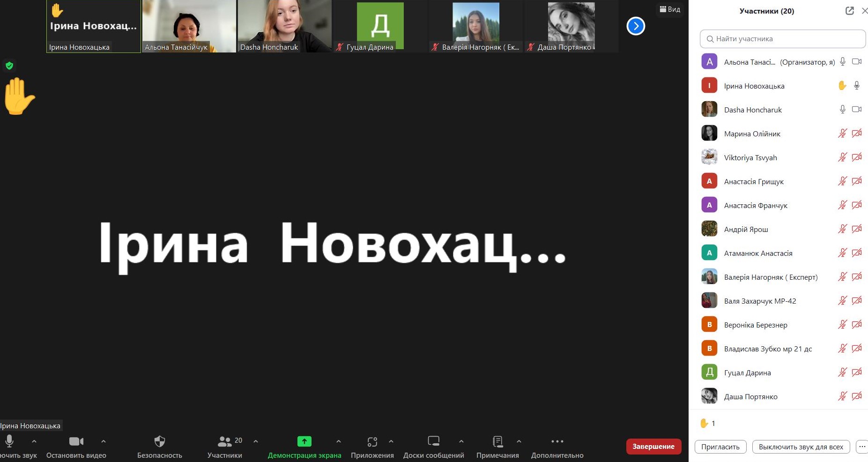
Task: Pop out the participants panel
Action: pos(849,11)
